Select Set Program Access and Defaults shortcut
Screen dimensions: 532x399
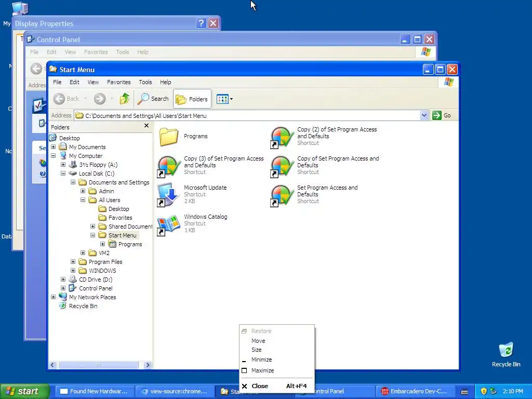[314, 194]
